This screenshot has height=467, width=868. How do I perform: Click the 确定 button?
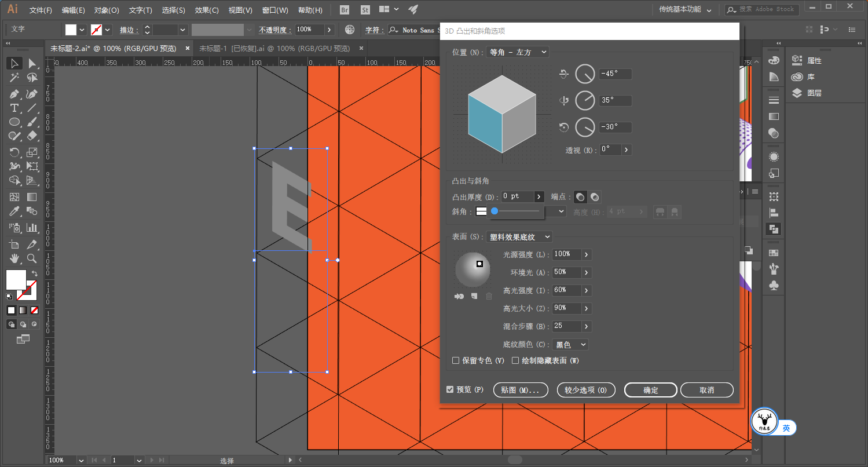650,390
